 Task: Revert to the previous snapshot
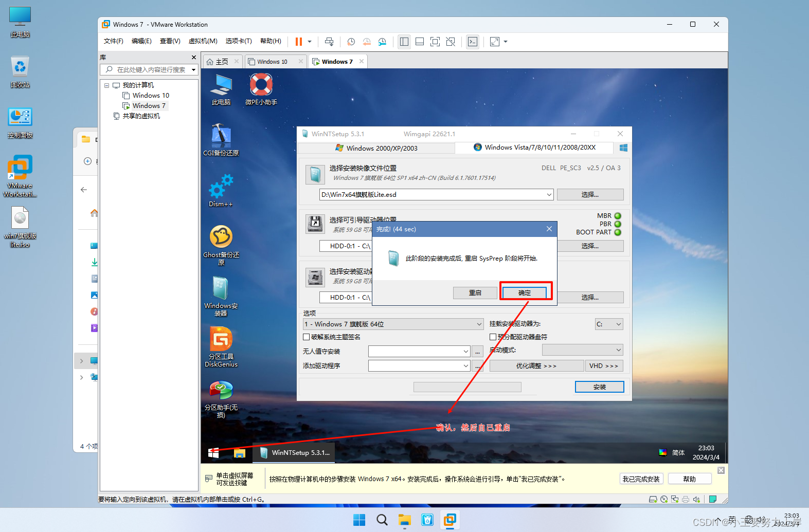[x=367, y=42]
